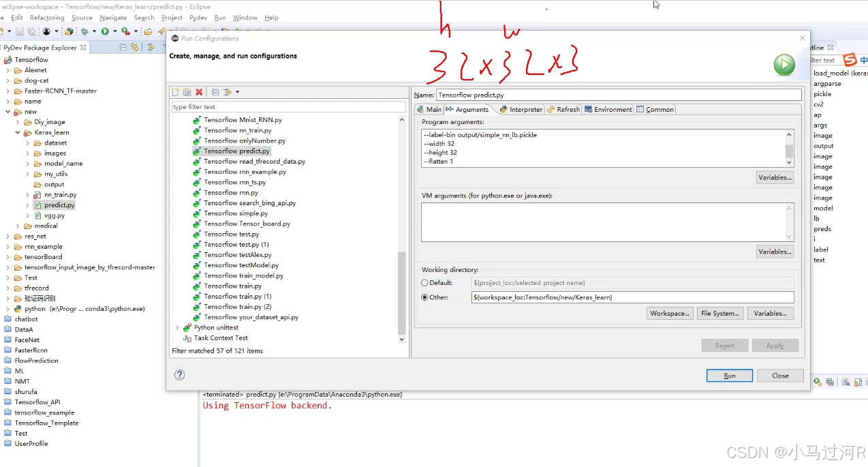Click the Sogou input method S icon
This screenshot has width=868, height=467.
point(849,59)
